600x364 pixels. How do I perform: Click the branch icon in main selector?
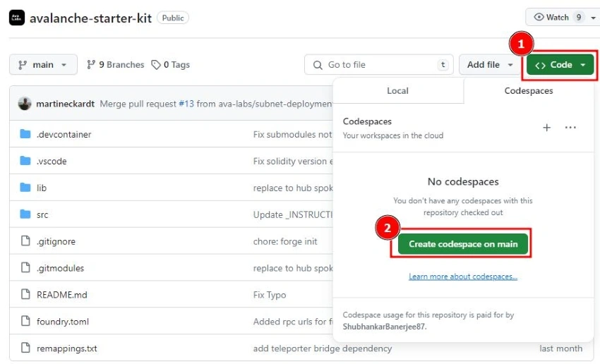23,65
